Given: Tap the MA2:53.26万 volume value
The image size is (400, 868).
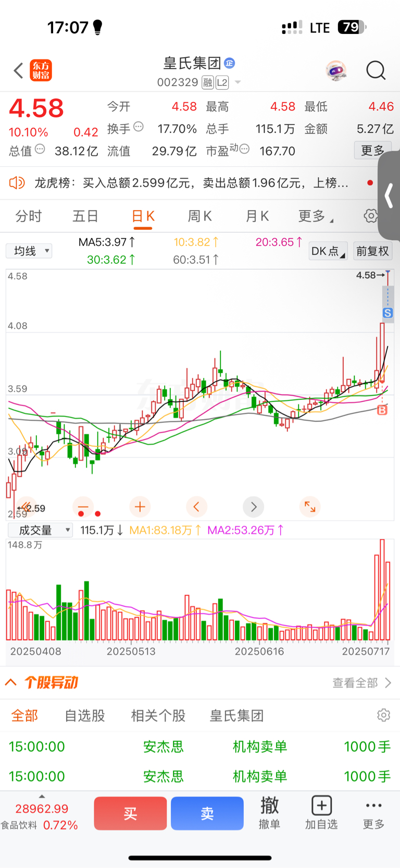Looking at the screenshot, I should point(245,530).
